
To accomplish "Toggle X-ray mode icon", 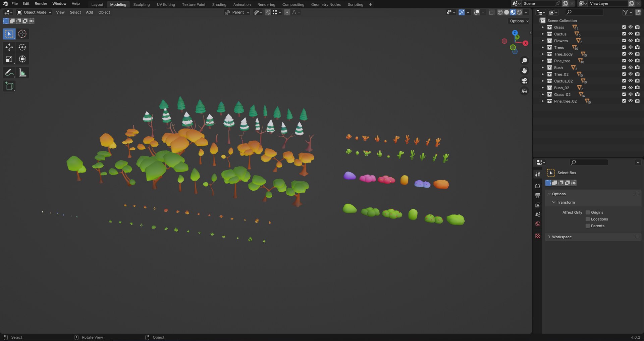I will click(491, 12).
